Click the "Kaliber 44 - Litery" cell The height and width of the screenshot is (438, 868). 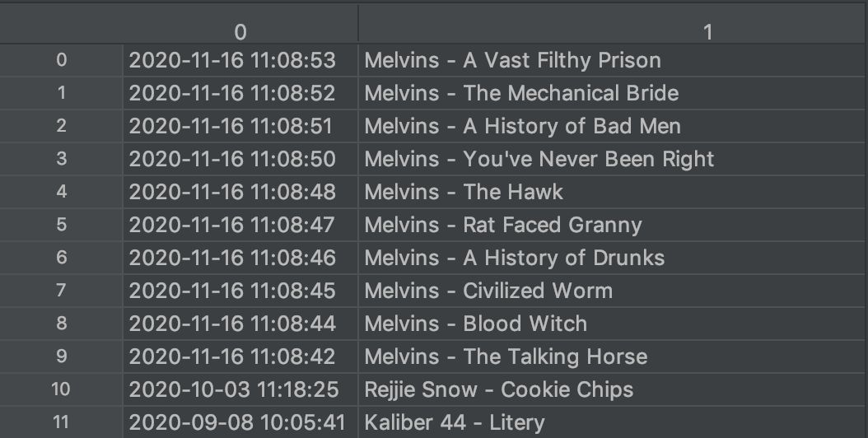(455, 422)
